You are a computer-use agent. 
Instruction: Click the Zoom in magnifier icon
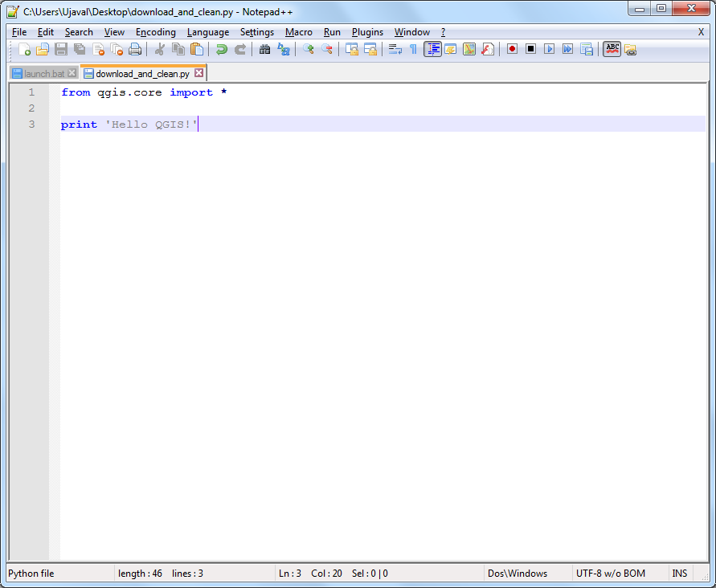(309, 49)
